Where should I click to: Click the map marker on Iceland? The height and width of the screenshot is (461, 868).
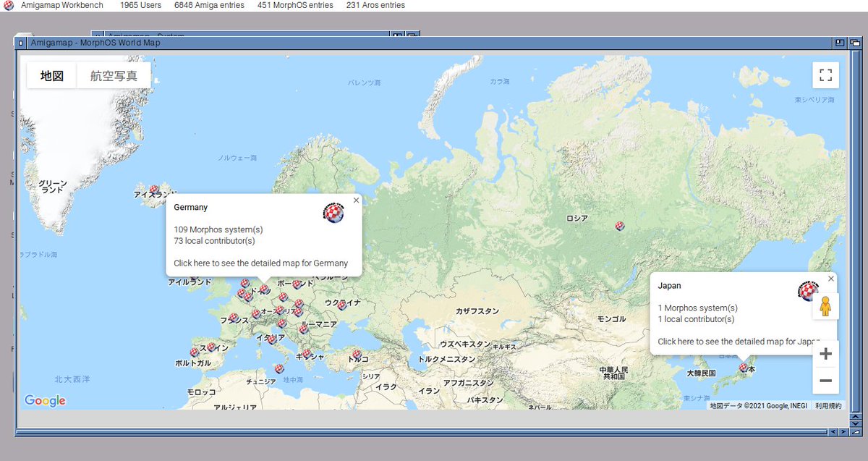coord(154,190)
